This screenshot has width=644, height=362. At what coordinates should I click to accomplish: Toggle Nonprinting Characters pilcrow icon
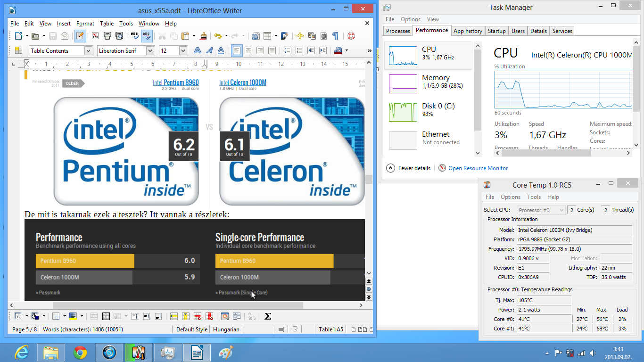[335, 36]
